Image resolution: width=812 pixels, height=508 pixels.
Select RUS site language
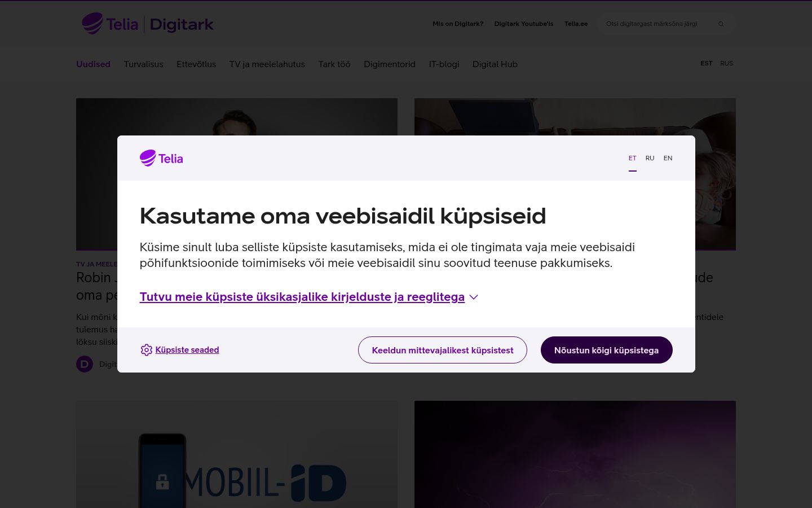727,63
